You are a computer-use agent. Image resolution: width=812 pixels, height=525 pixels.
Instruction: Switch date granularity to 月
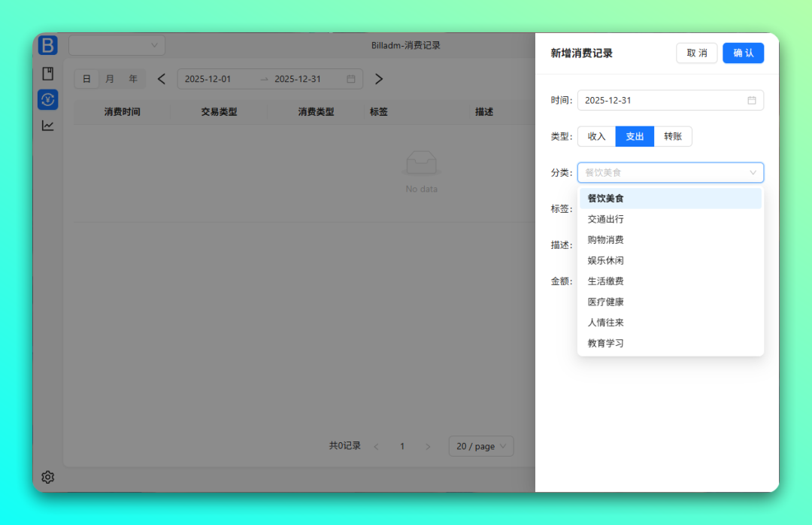coord(110,79)
